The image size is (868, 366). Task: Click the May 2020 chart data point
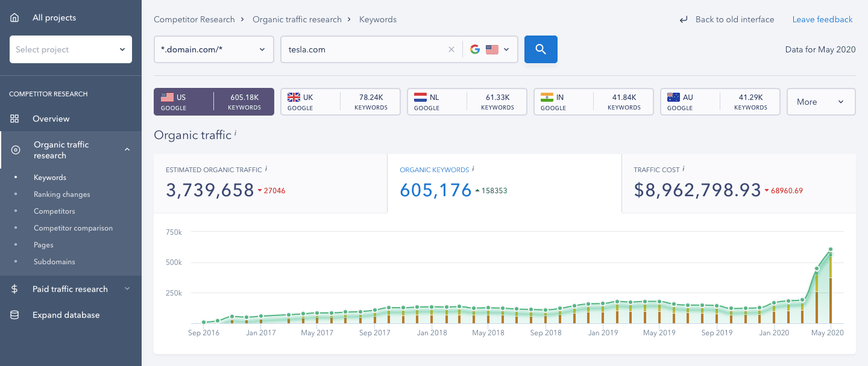pos(831,249)
